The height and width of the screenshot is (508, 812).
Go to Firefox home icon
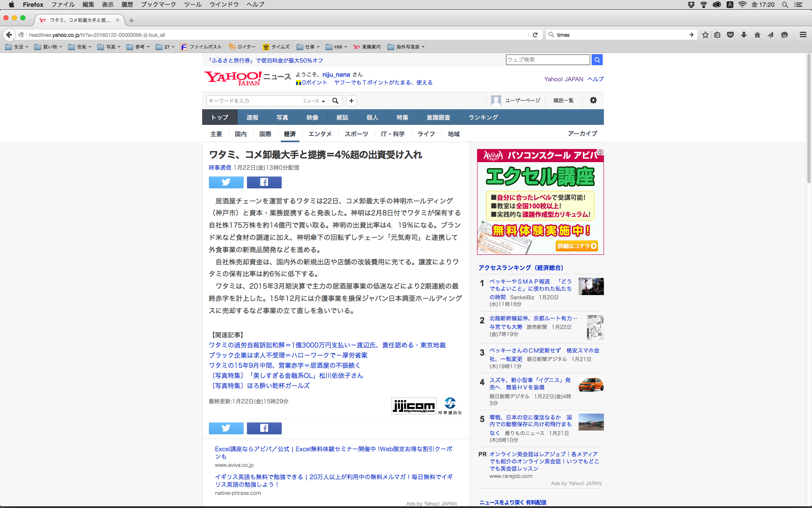tap(757, 35)
